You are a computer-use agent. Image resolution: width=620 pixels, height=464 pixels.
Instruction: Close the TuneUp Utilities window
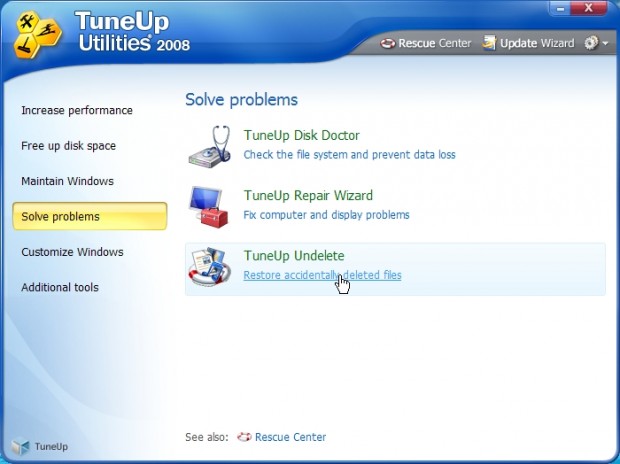click(x=589, y=8)
